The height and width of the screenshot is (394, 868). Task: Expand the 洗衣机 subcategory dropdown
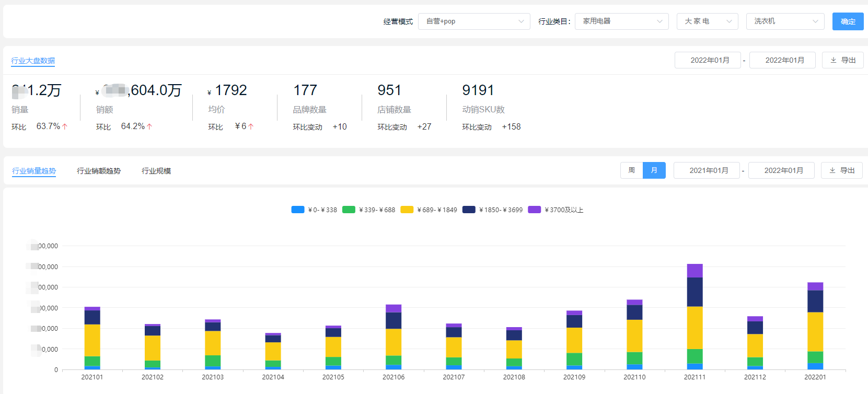785,21
